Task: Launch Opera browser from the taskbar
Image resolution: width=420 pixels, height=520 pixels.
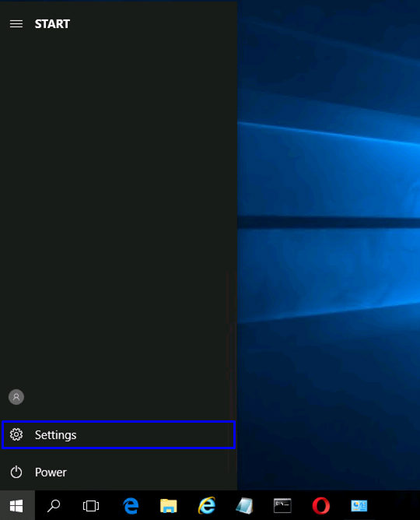Action: tap(321, 506)
